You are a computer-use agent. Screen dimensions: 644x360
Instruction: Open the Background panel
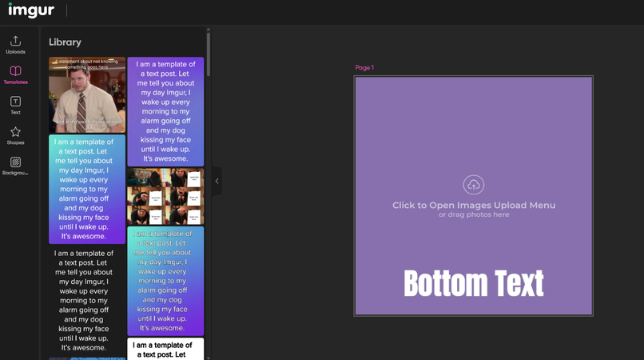16,166
